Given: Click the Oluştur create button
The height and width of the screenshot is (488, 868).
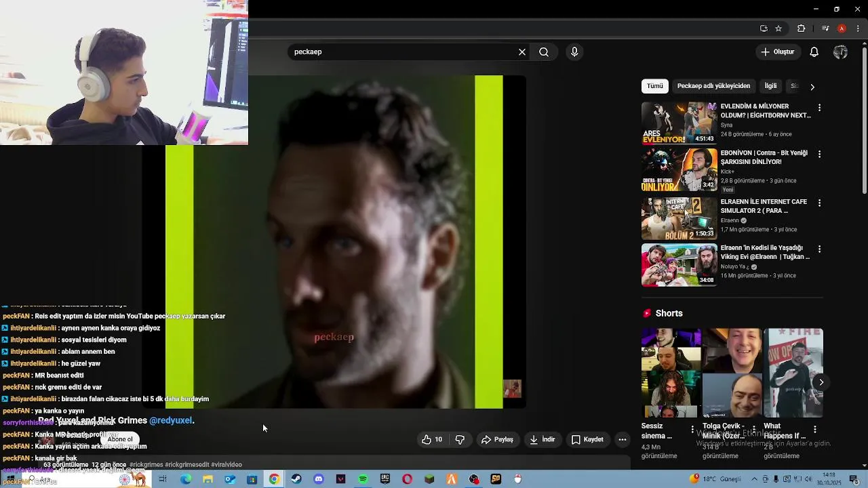Looking at the screenshot, I should 777,52.
